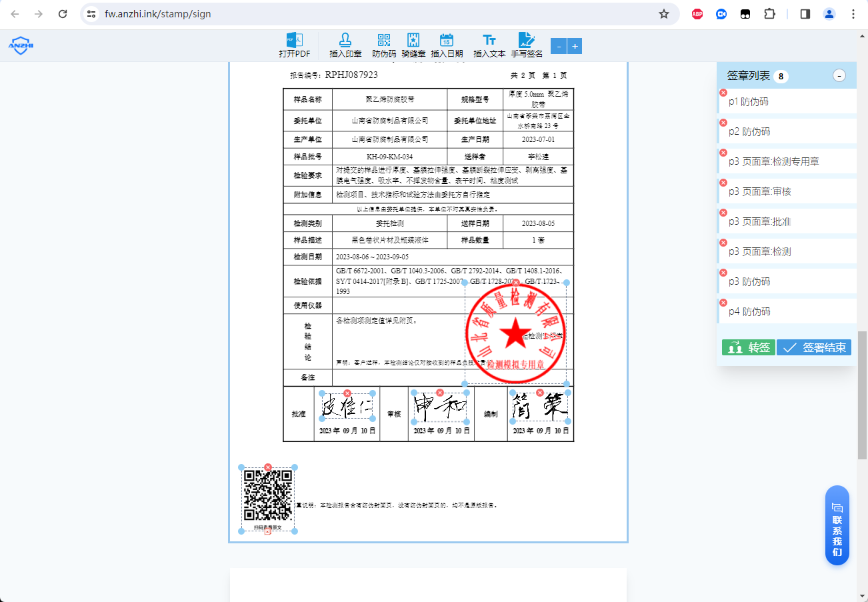The width and height of the screenshot is (868, 602).
Task: Open the 手写签名 handwritten signature tool
Action: [x=527, y=45]
